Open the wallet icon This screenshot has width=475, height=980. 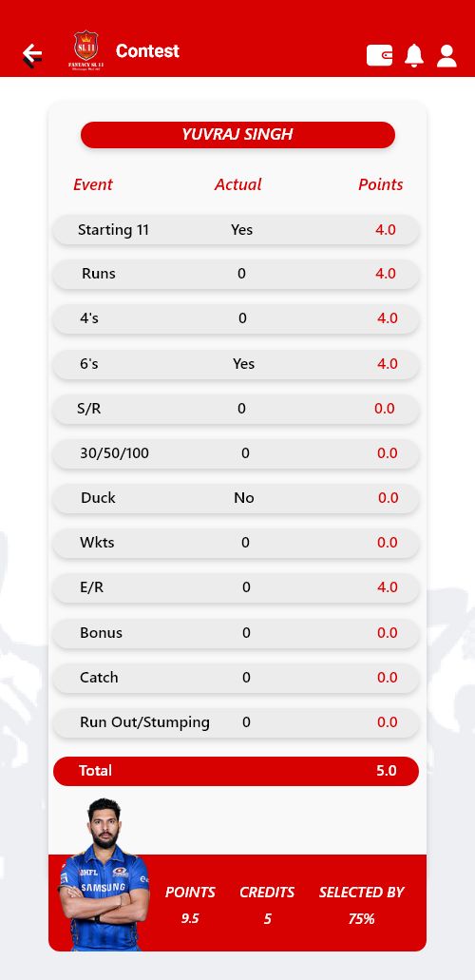379,55
